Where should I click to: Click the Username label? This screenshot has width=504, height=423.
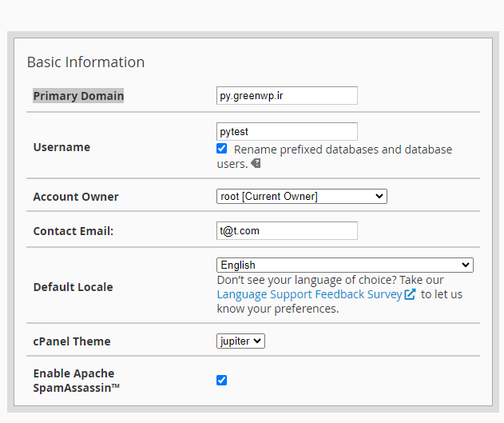pos(62,147)
